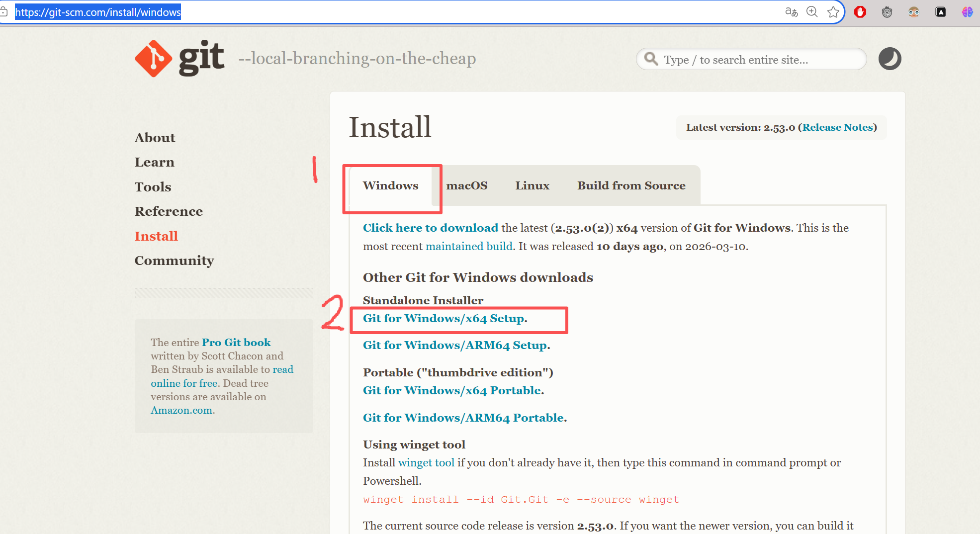
Task: Open the winget tool link
Action: 426,462
